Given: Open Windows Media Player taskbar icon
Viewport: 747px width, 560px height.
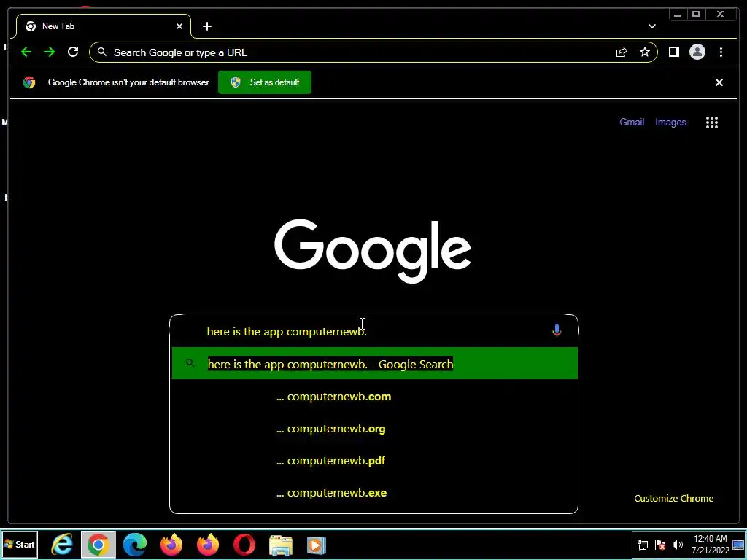Looking at the screenshot, I should 317,545.
